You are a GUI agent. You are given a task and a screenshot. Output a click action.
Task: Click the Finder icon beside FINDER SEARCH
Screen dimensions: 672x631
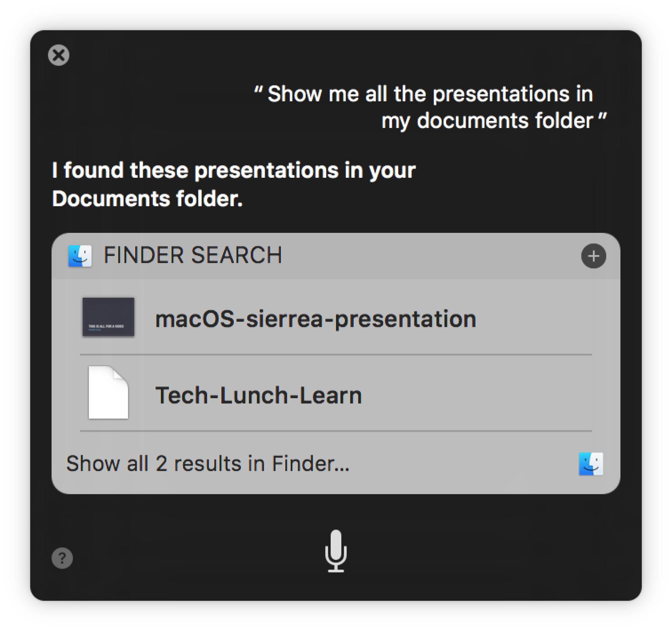click(x=80, y=256)
